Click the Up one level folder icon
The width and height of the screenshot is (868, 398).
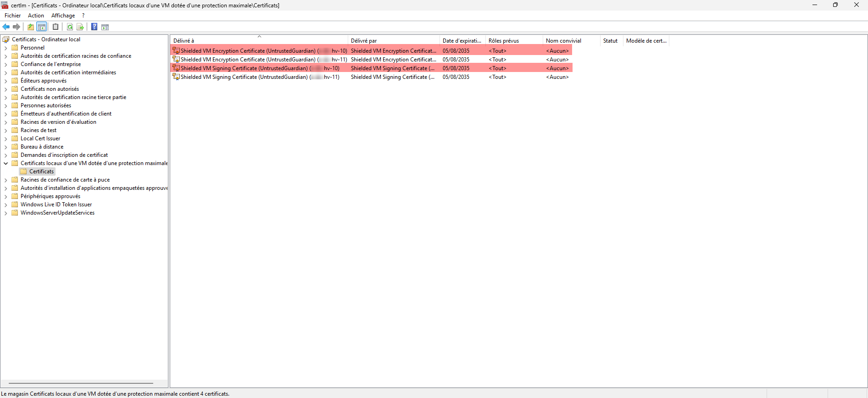point(31,27)
